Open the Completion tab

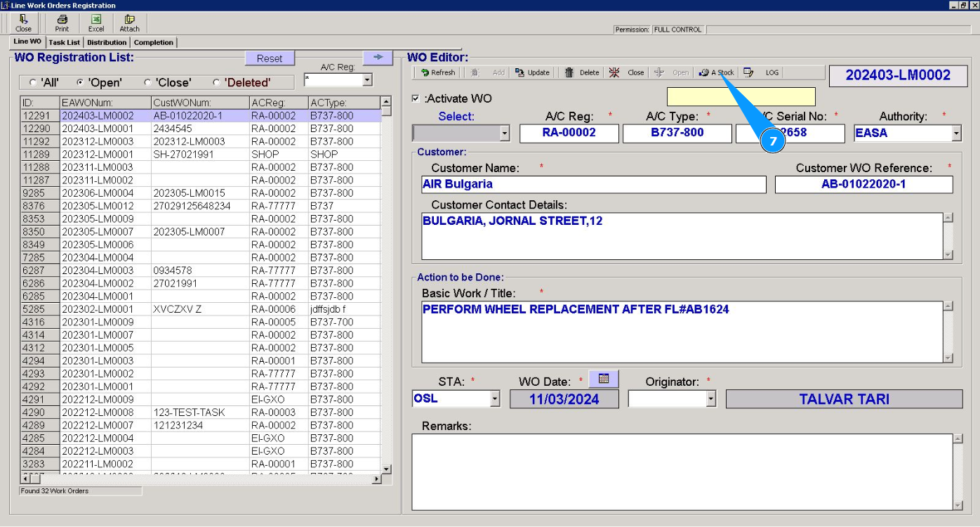click(x=153, y=42)
